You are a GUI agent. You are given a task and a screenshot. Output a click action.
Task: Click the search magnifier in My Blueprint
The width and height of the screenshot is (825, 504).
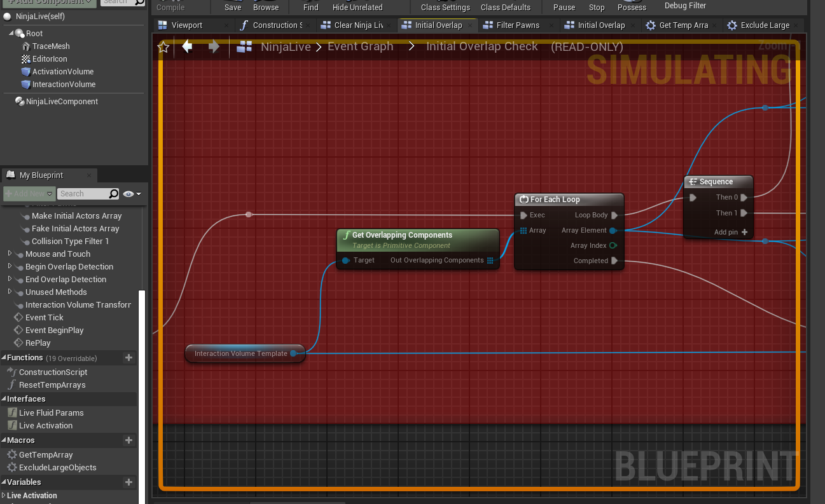click(114, 194)
